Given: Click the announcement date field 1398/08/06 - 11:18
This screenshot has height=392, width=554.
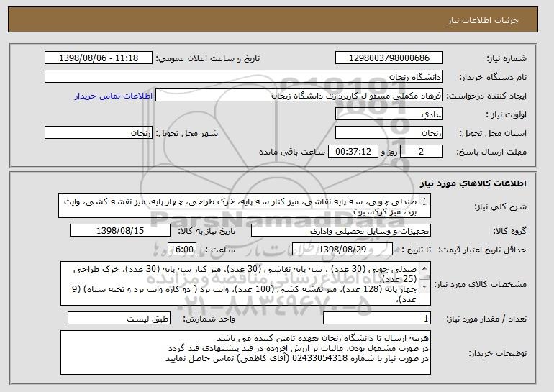Looking at the screenshot, I should 99,58.
